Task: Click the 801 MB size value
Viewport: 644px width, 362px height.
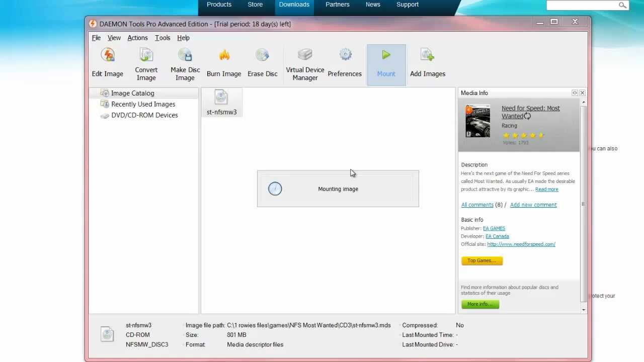Action: click(236, 335)
